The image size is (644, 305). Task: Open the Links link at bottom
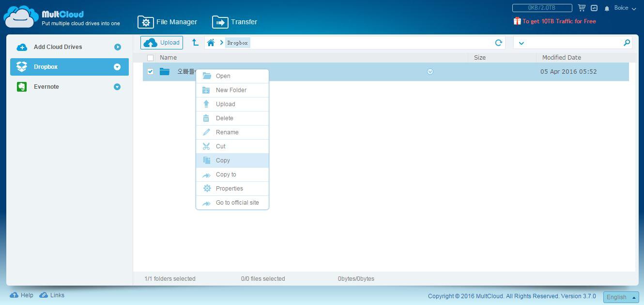pos(52,295)
